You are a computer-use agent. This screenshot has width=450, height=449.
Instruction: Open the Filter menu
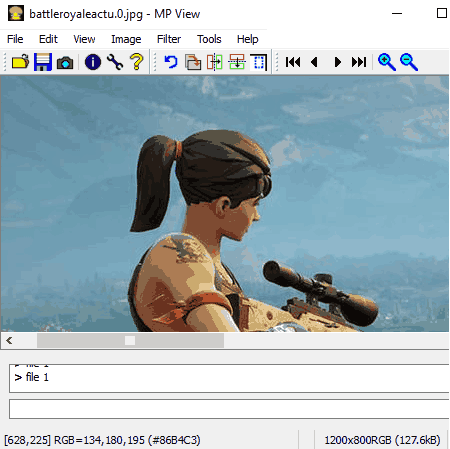pos(169,39)
